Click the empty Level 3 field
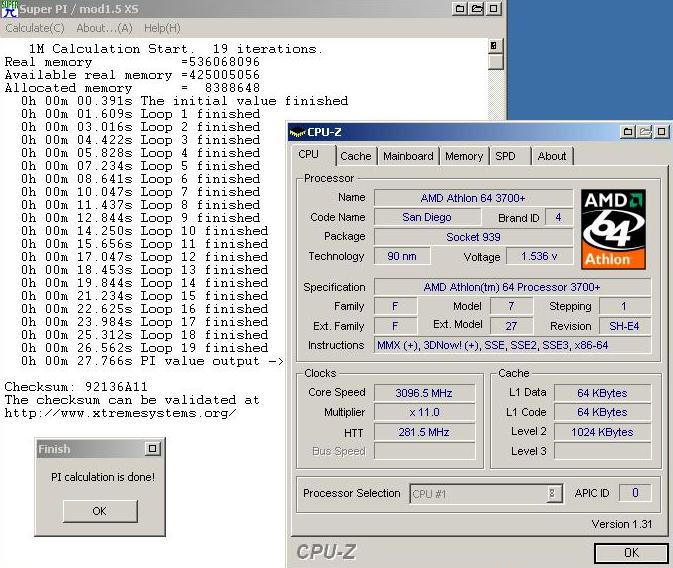 pyautogui.click(x=602, y=451)
